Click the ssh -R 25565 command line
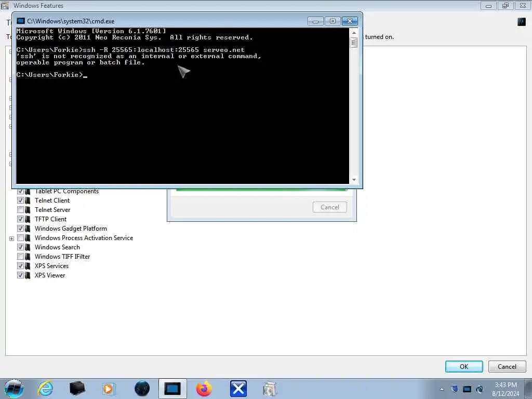The height and width of the screenshot is (399, 532). (x=130, y=50)
